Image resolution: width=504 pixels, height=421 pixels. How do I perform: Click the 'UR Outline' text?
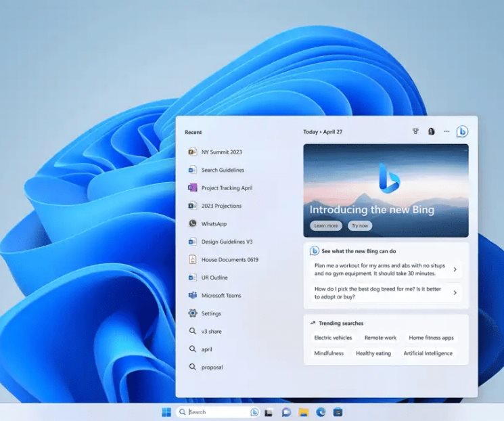coord(214,278)
